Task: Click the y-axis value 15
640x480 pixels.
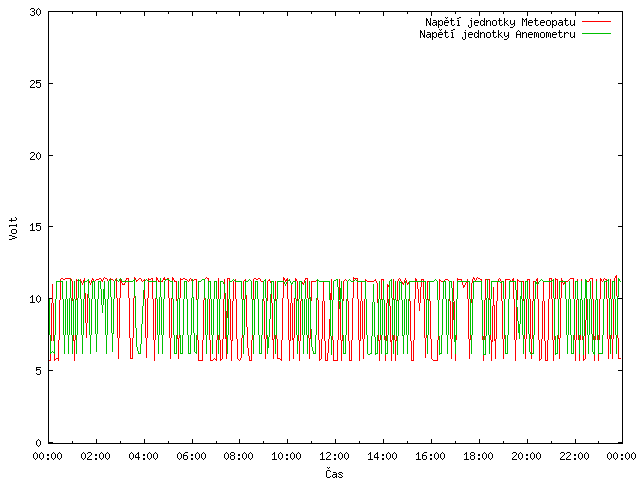Action: (x=36, y=227)
